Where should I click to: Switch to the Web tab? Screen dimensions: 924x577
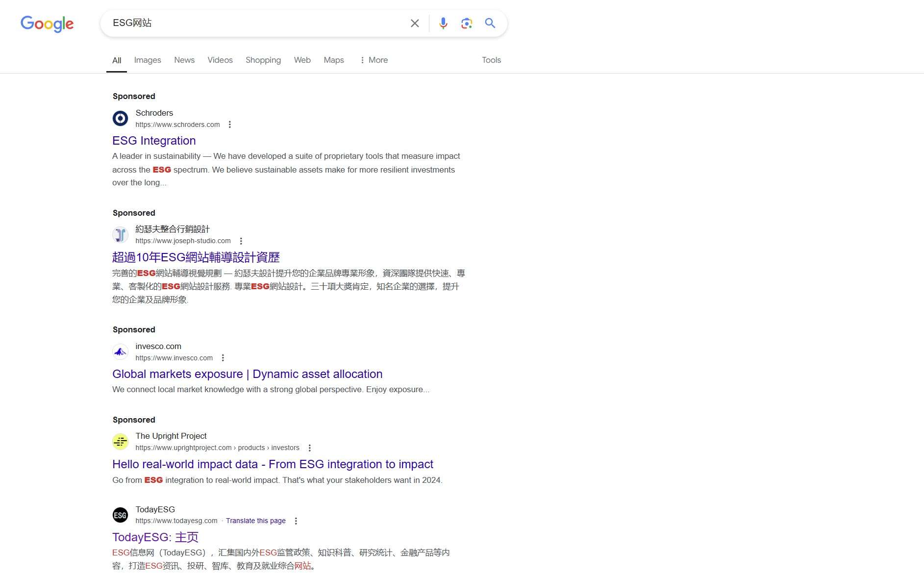coord(302,60)
